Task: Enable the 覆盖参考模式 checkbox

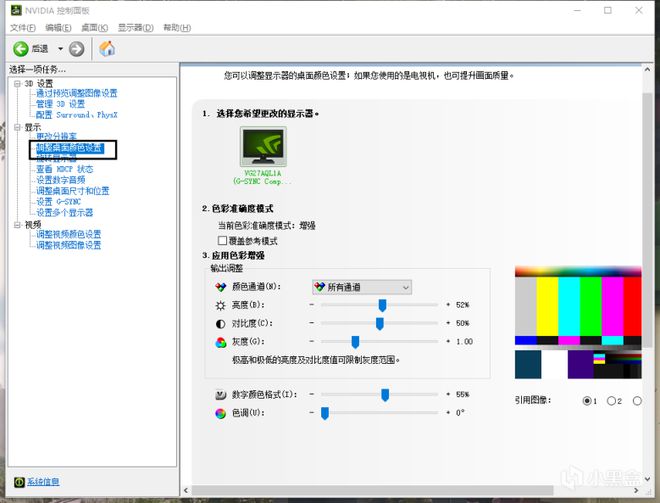Action: (223, 241)
